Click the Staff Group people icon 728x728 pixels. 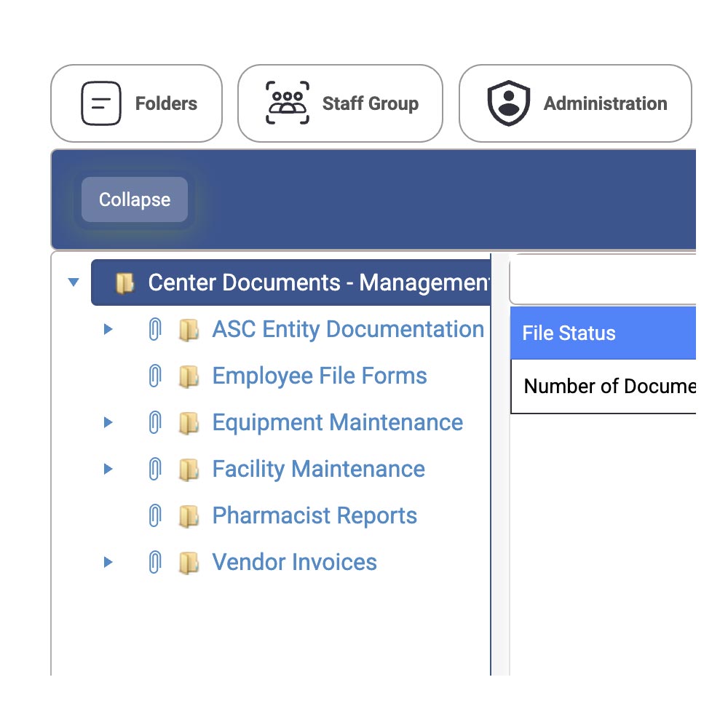[x=288, y=103]
